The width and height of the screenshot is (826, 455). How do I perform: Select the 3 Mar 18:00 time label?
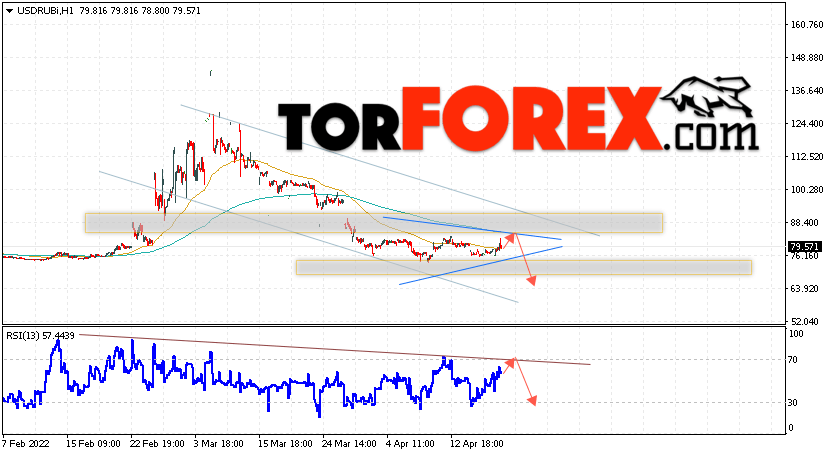pos(219,444)
